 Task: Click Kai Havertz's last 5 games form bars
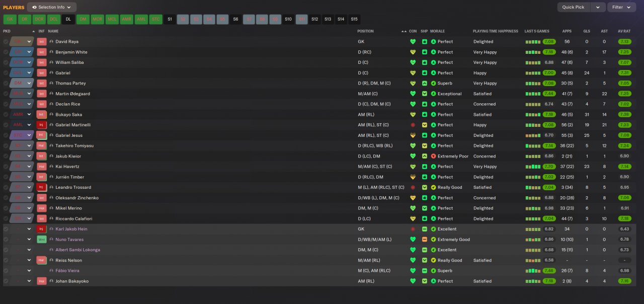click(532, 167)
